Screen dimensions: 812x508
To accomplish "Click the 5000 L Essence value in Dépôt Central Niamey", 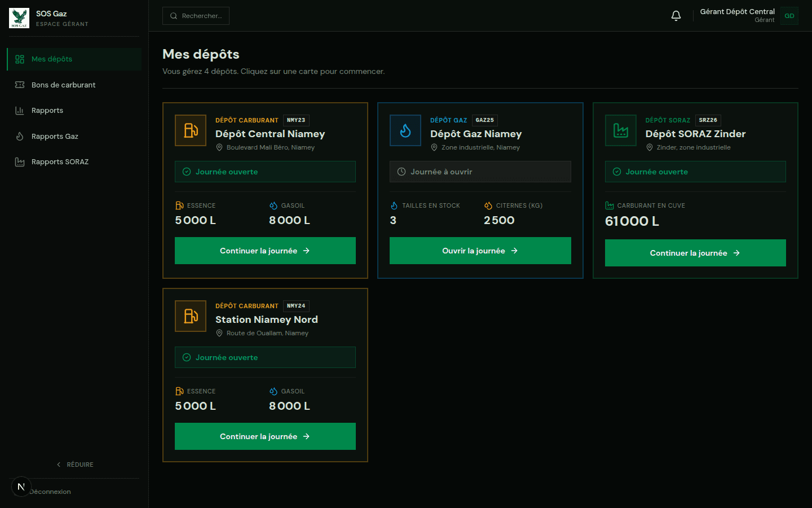I will [195, 220].
